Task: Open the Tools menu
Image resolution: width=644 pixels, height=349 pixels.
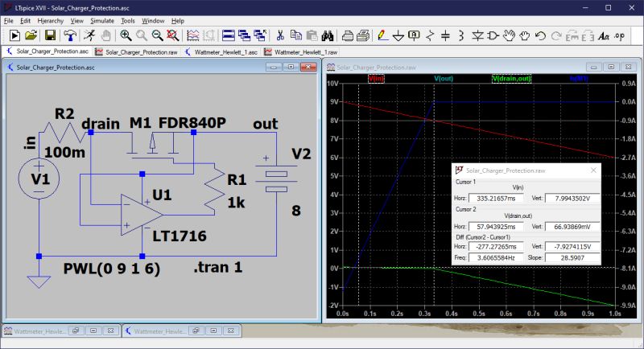Action: click(x=128, y=20)
